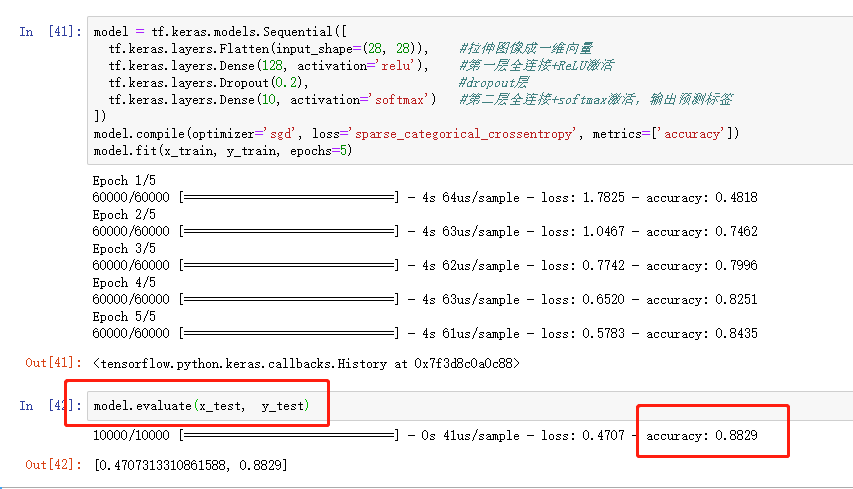This screenshot has height=489, width=853.
Task: Place cursor on the model.compile line
Action: [415, 134]
